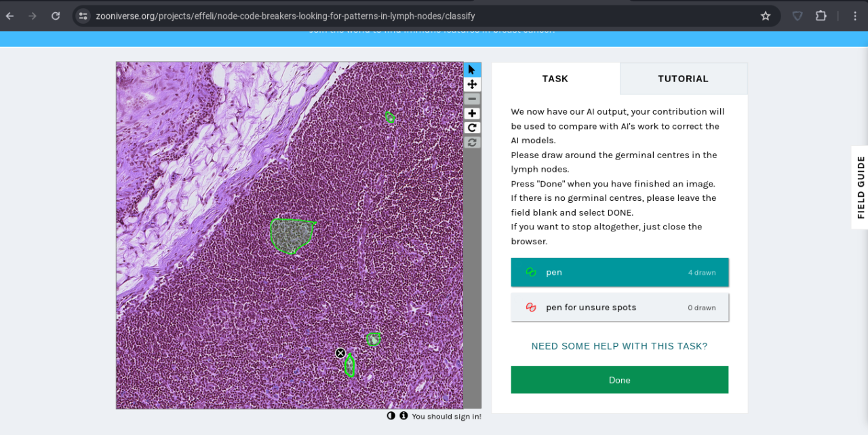The image size is (868, 435).
Task: Open subject info via the 'i' icon
Action: pyautogui.click(x=403, y=416)
